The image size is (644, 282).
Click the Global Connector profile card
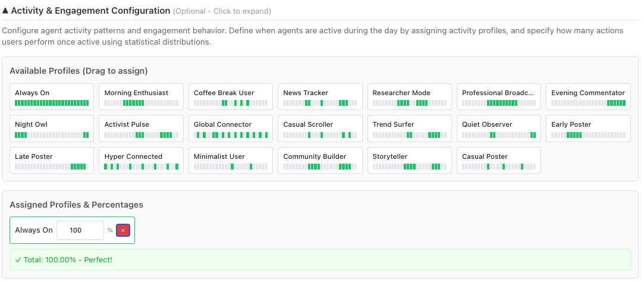(231, 129)
